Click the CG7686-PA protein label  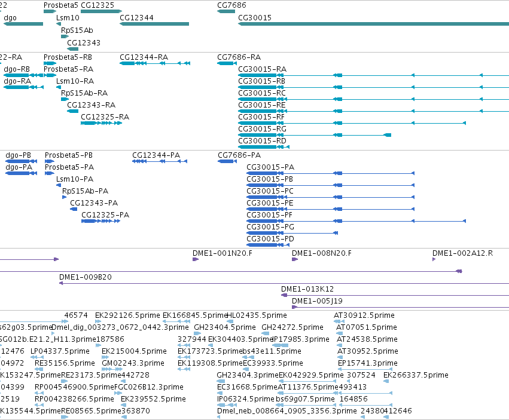point(239,155)
